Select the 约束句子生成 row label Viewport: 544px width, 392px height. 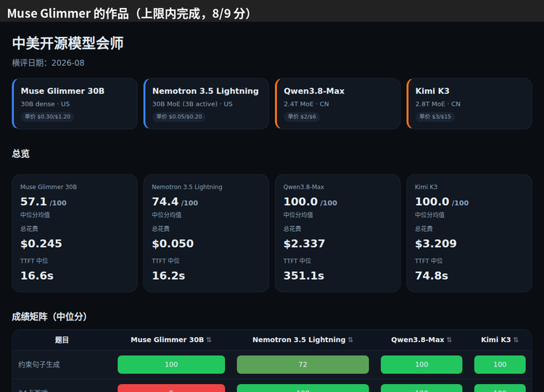pos(39,364)
